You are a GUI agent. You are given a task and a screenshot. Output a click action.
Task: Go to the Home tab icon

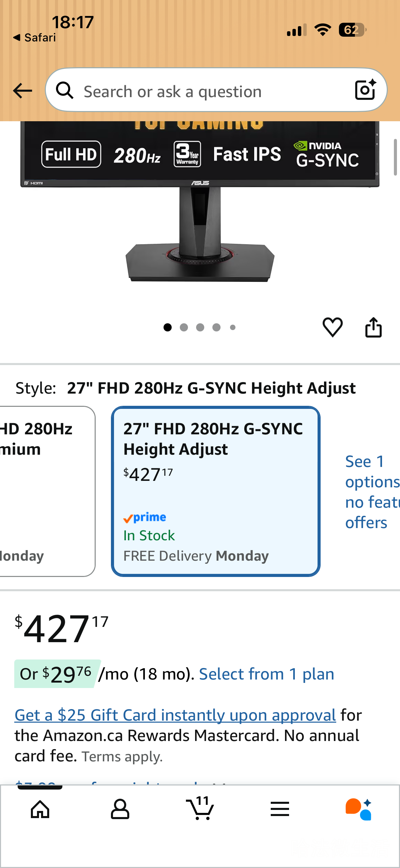[x=40, y=809]
